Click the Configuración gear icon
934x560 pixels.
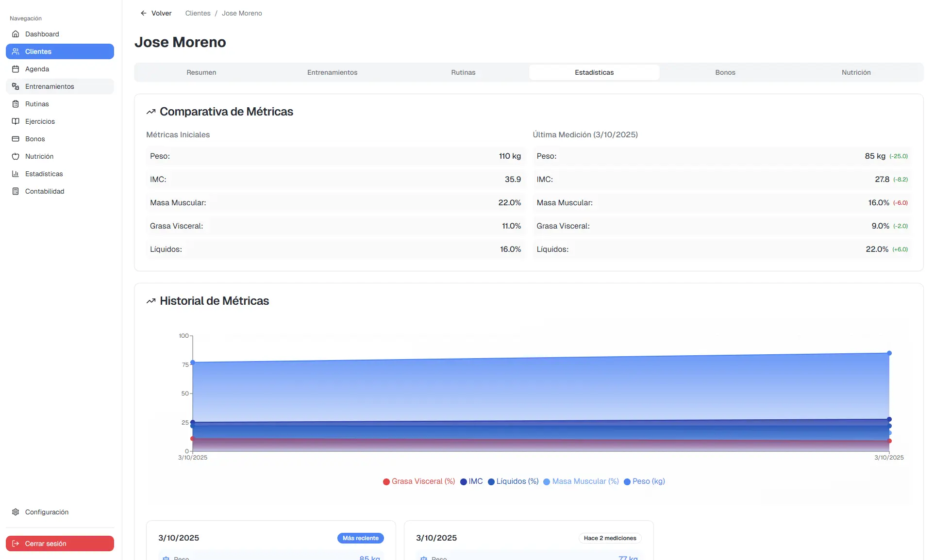click(x=16, y=512)
